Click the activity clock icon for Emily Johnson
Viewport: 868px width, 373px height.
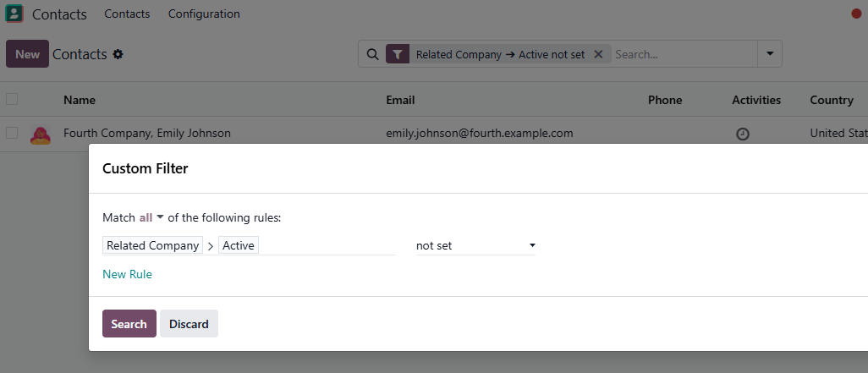743,134
